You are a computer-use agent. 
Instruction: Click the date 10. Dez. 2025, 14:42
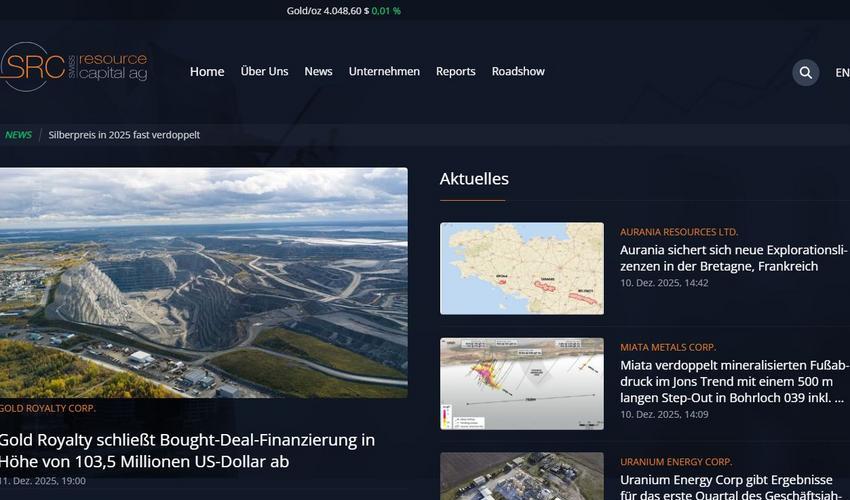click(x=664, y=283)
